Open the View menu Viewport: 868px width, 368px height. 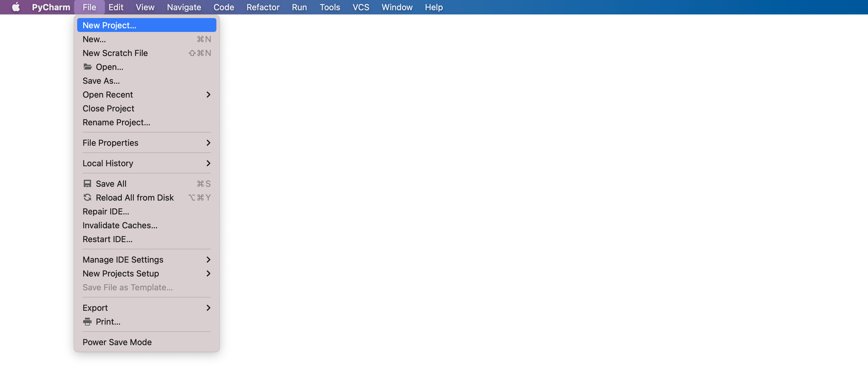coord(145,7)
